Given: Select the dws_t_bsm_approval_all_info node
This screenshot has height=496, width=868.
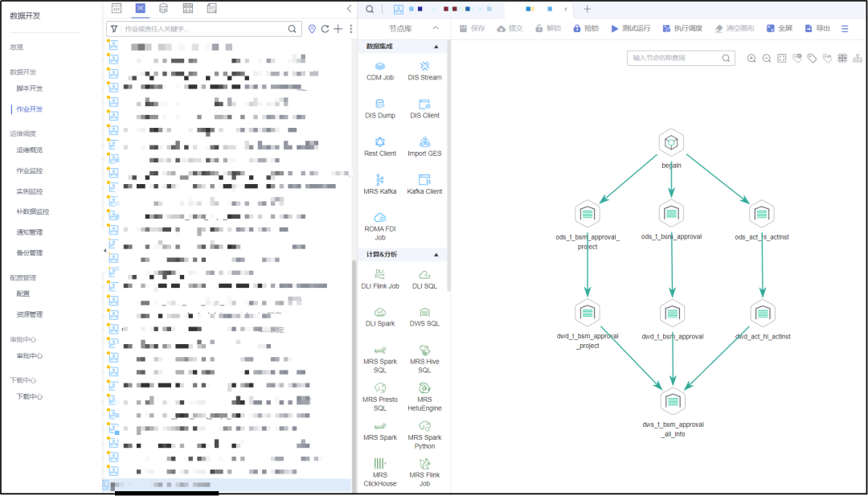Looking at the screenshot, I should click(x=673, y=400).
